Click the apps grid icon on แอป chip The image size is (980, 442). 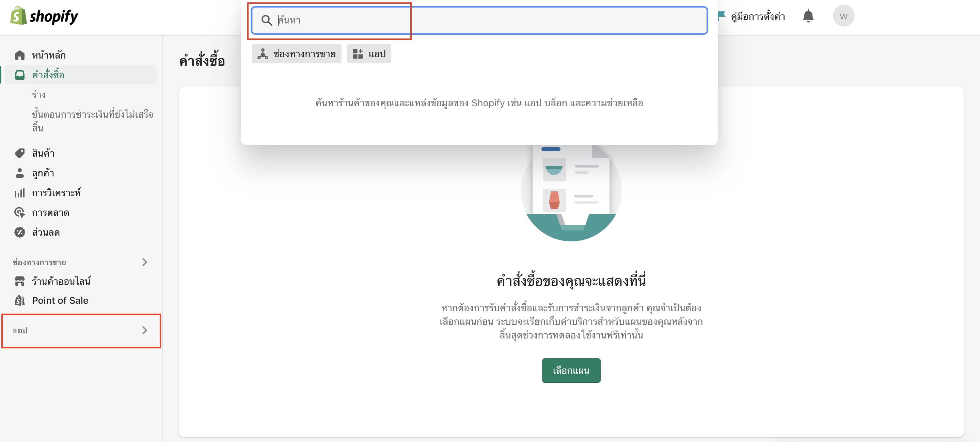[x=358, y=54]
